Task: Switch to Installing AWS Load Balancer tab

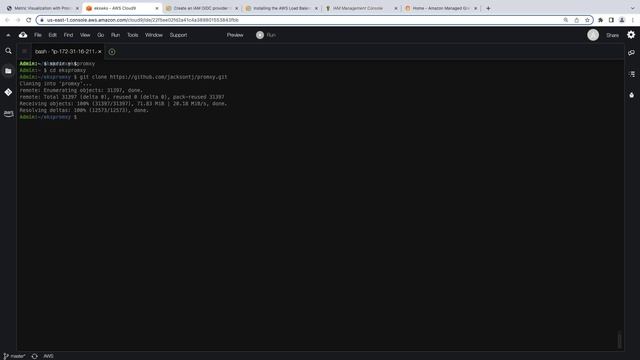Action: tap(281, 8)
